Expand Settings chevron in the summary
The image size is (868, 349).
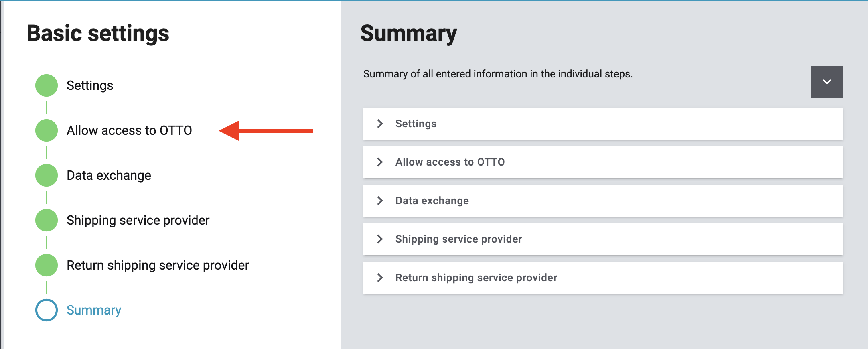point(380,124)
